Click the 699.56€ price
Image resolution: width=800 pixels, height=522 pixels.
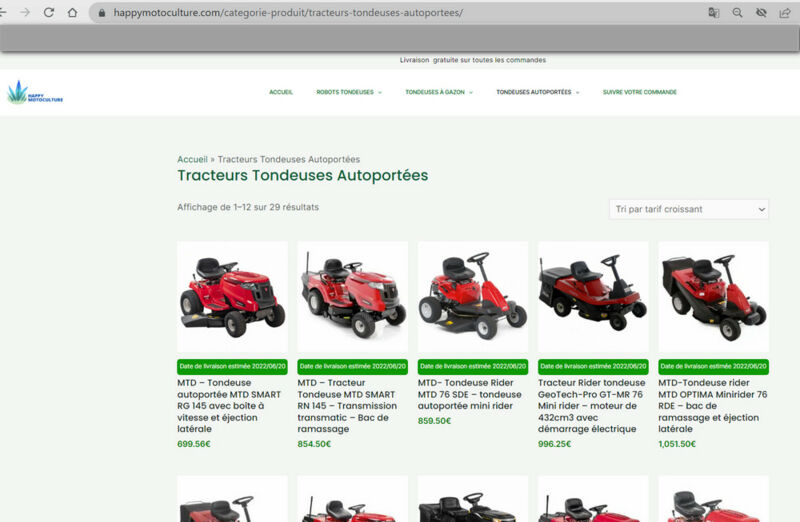coord(194,444)
